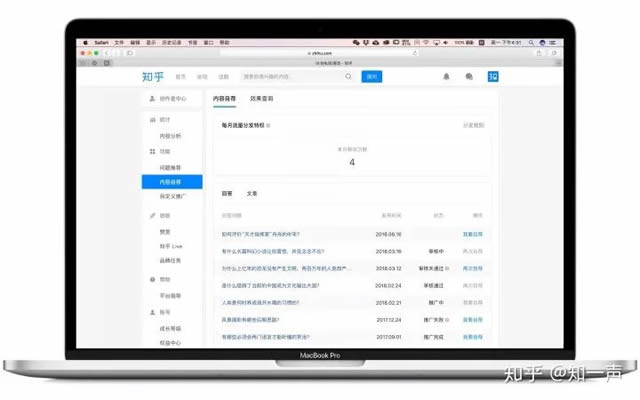The image size is (640, 400).
Task: Click the 创作者中心 person icon in the sidebar
Action: pos(152,99)
